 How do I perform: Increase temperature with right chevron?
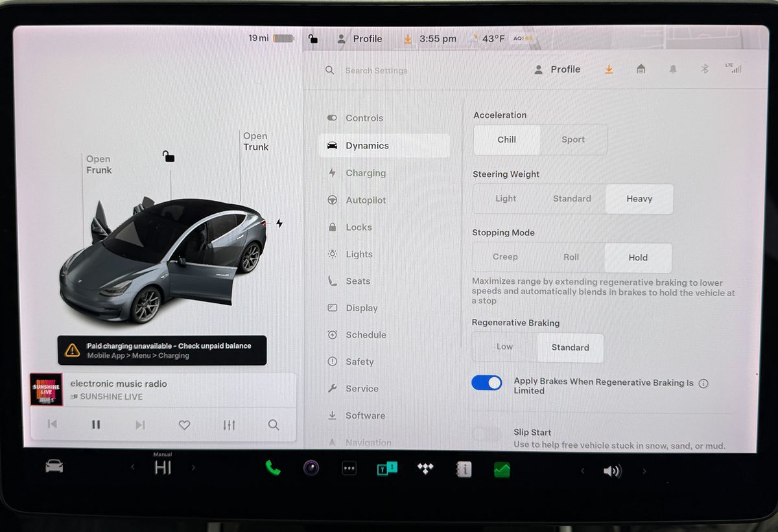[x=193, y=467]
